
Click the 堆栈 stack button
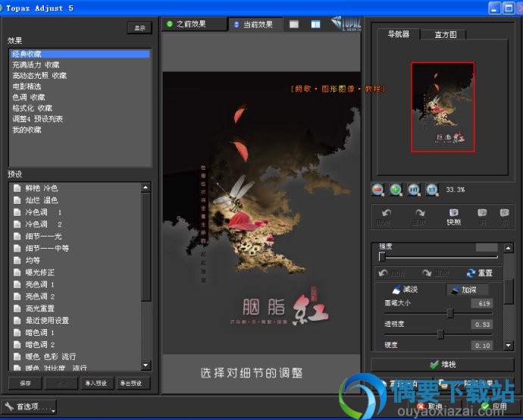pyautogui.click(x=443, y=365)
